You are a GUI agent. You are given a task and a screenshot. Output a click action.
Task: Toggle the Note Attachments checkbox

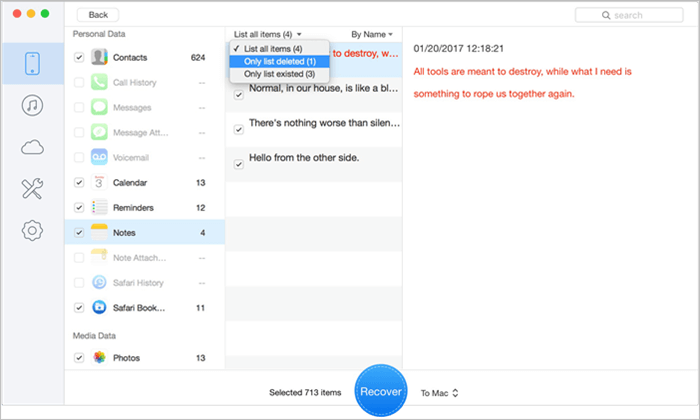(79, 257)
